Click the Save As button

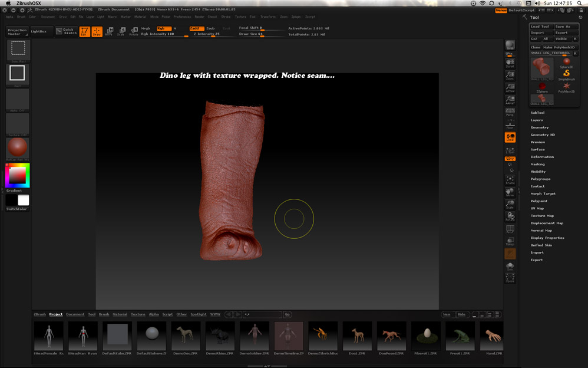pos(566,27)
